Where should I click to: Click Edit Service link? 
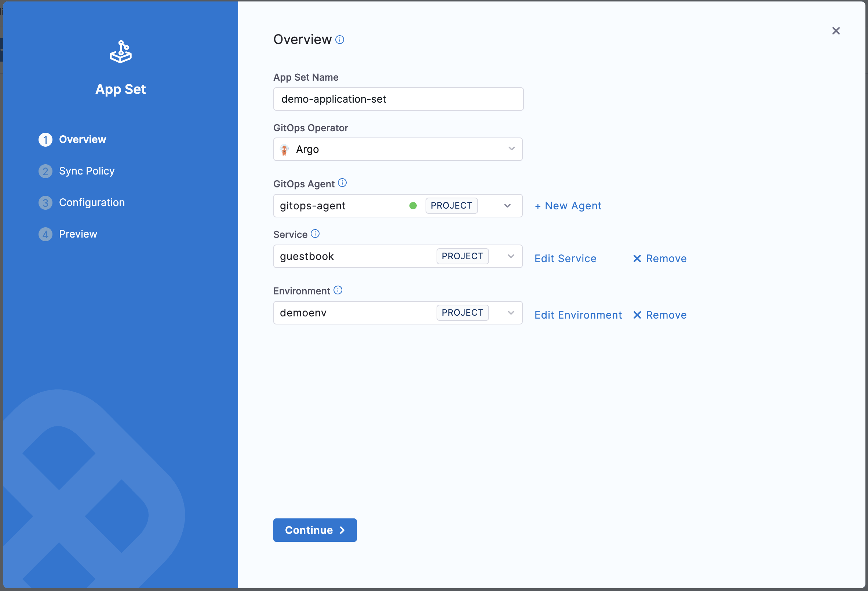(565, 258)
